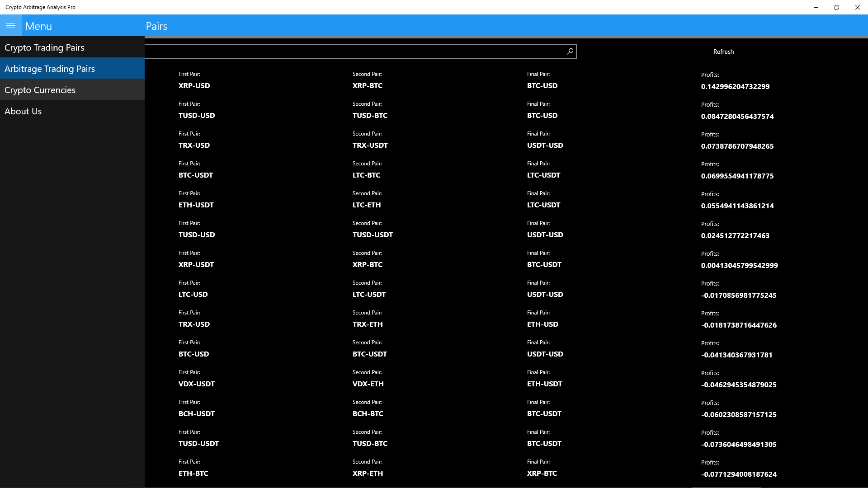Select Arbitrage Trading Pairs menu item
Image resolution: width=868 pixels, height=488 pixels.
pos(50,69)
